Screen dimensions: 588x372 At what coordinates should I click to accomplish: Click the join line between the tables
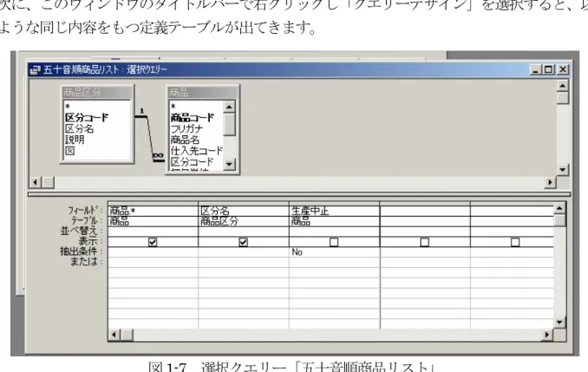point(150,138)
